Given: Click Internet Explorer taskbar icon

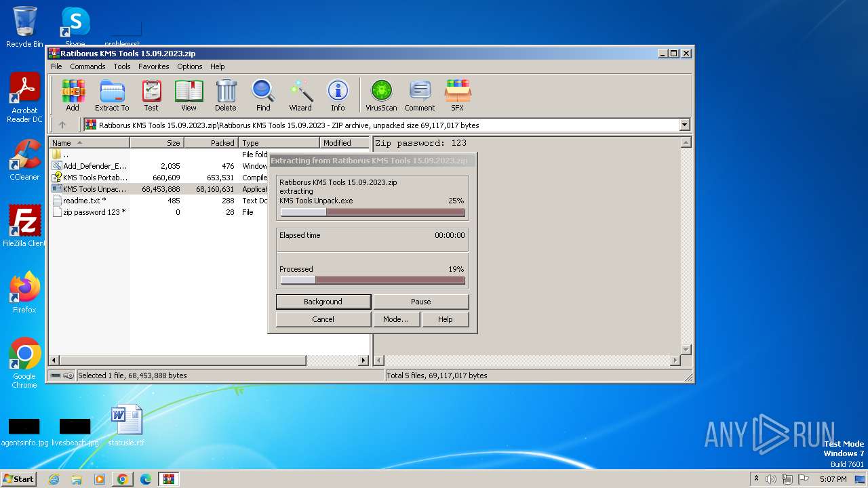Looking at the screenshot, I should [54, 479].
